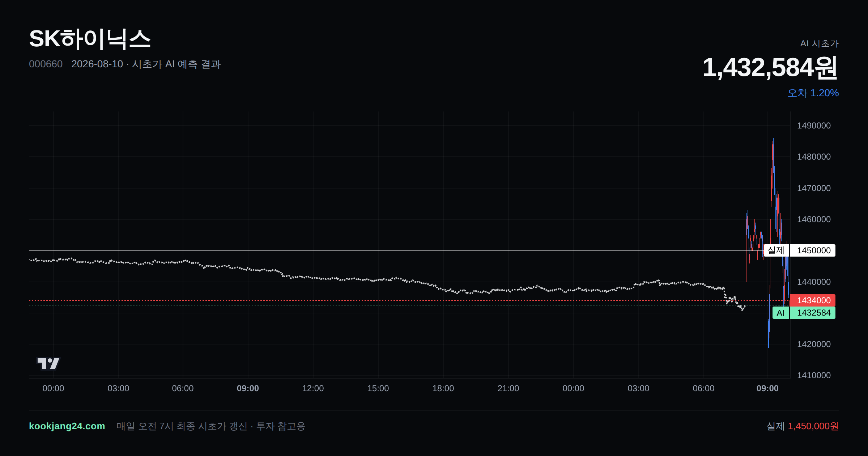Click the 1460000 axis value
Screen dimensions: 868x456
[814, 219]
